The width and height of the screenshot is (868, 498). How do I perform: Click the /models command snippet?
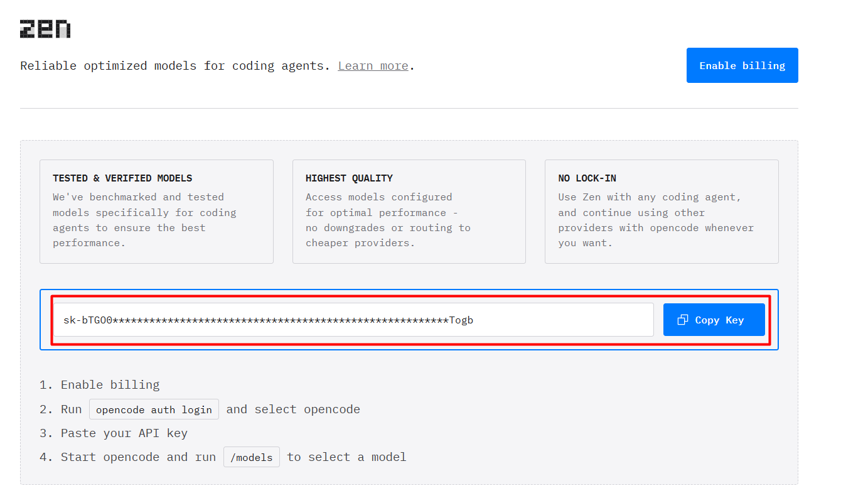(x=251, y=457)
